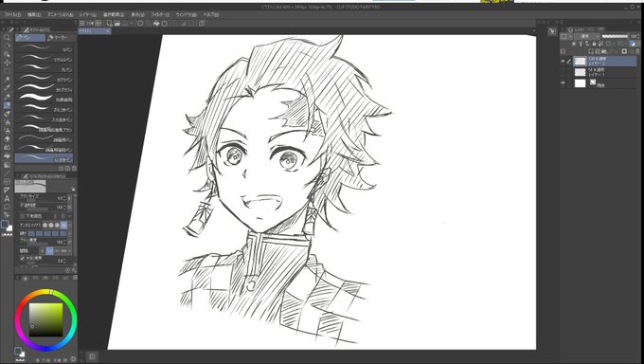Select the Fill bucket tool

[x=7, y=155]
